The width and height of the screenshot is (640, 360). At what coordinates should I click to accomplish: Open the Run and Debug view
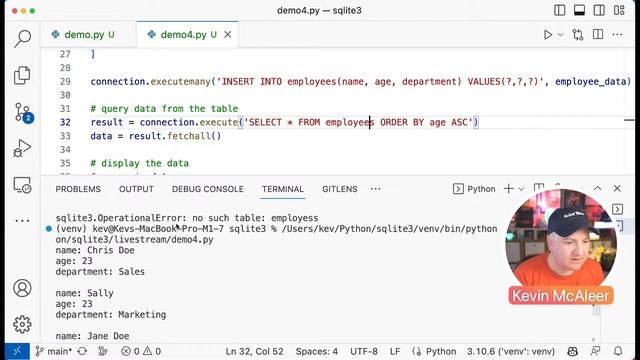[22, 149]
